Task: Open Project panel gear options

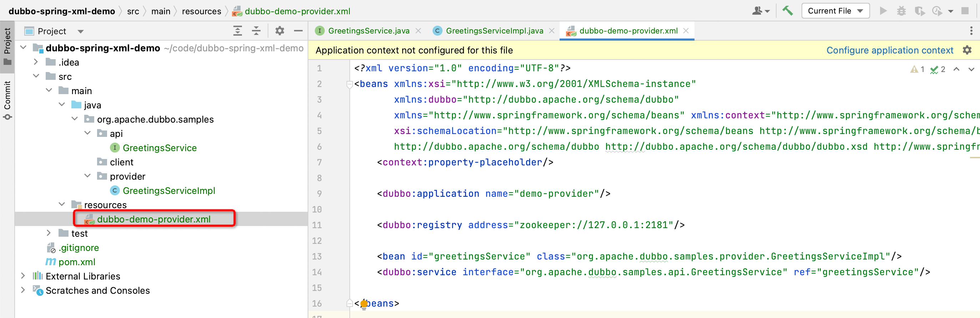Action: (x=280, y=31)
